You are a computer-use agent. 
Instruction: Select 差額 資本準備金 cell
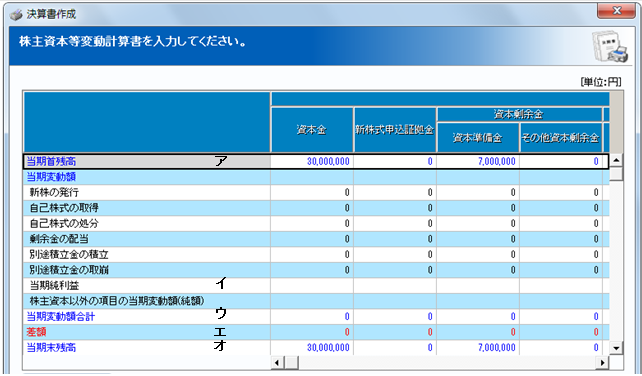478,332
